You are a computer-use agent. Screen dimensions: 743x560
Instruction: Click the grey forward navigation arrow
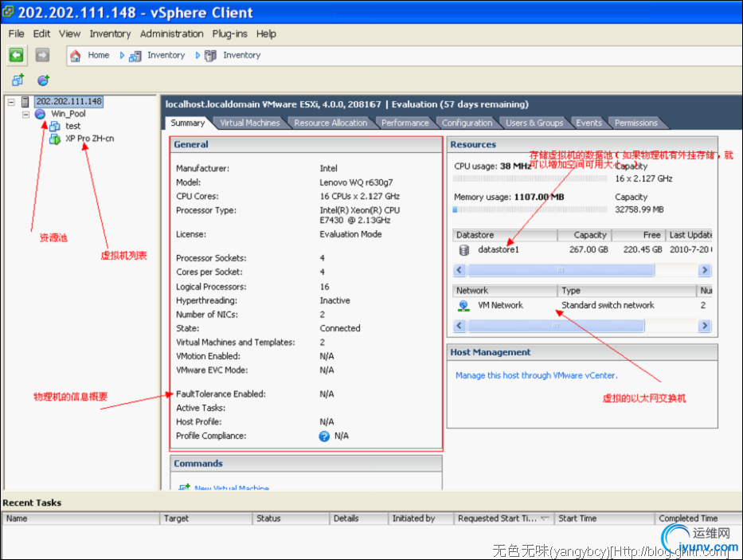[43, 55]
